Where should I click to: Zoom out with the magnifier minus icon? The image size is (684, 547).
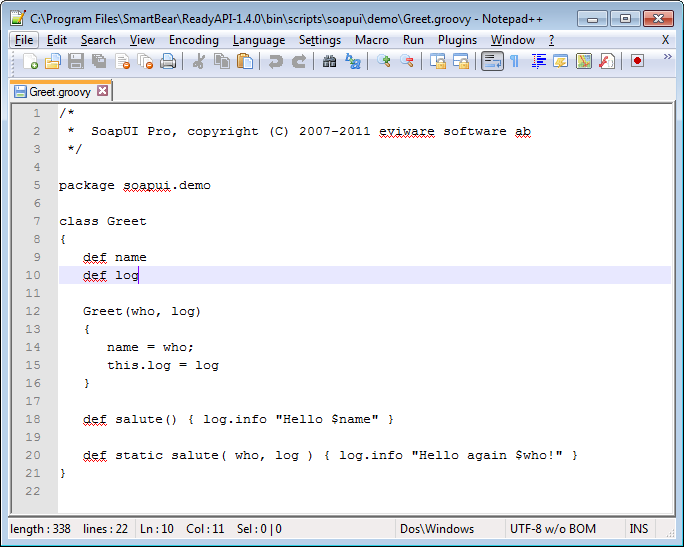click(407, 61)
